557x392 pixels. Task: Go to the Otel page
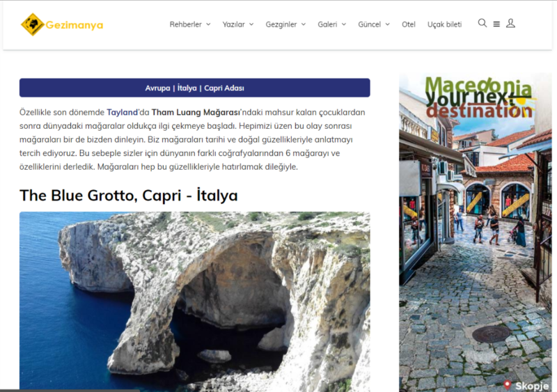(x=409, y=24)
